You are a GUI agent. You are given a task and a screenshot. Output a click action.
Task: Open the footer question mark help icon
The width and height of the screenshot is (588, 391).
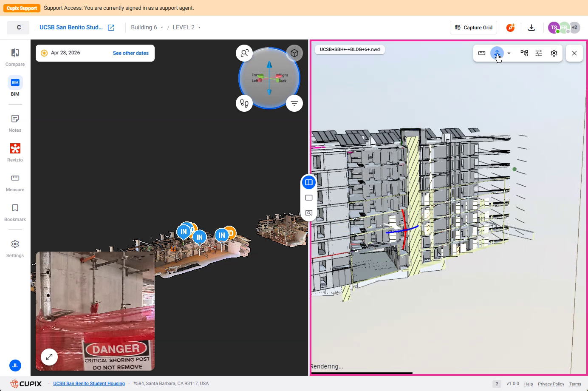(x=497, y=384)
